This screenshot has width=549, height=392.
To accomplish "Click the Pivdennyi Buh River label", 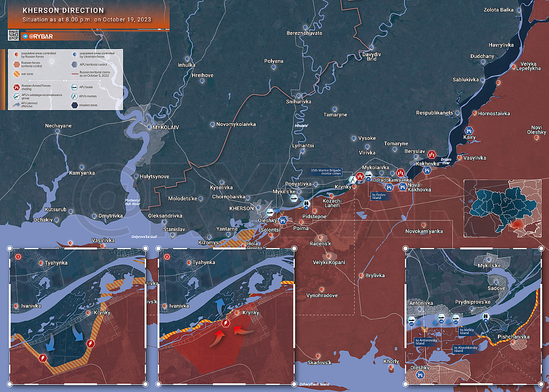I will (x=133, y=202).
